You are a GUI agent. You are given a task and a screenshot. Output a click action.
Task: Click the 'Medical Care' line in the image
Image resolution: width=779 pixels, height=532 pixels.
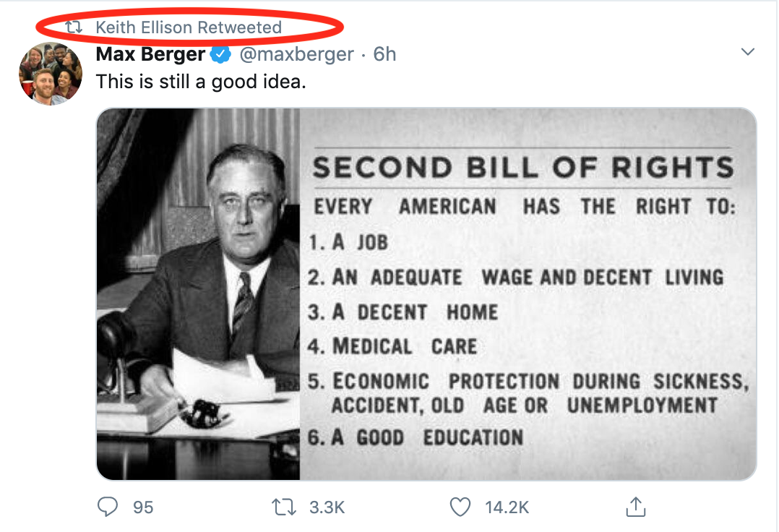click(394, 346)
